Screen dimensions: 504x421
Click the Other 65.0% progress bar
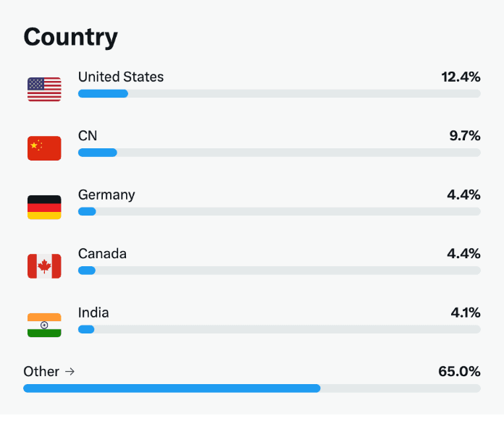tap(251, 388)
